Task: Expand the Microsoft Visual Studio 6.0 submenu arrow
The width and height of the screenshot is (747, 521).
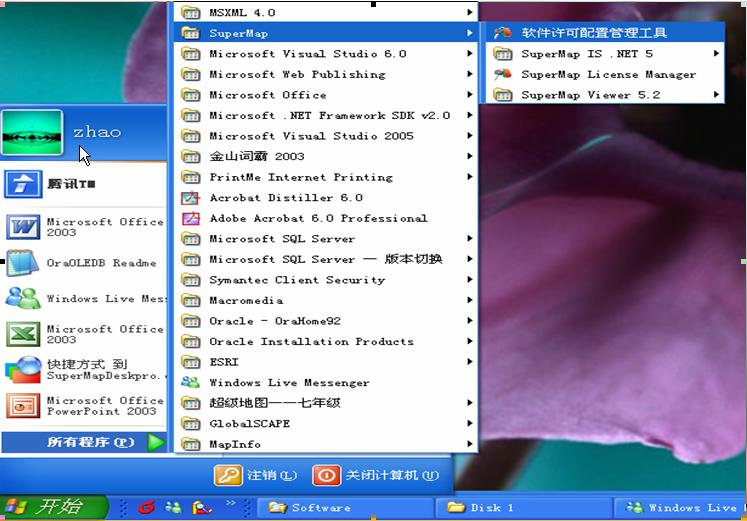Action: pos(470,53)
